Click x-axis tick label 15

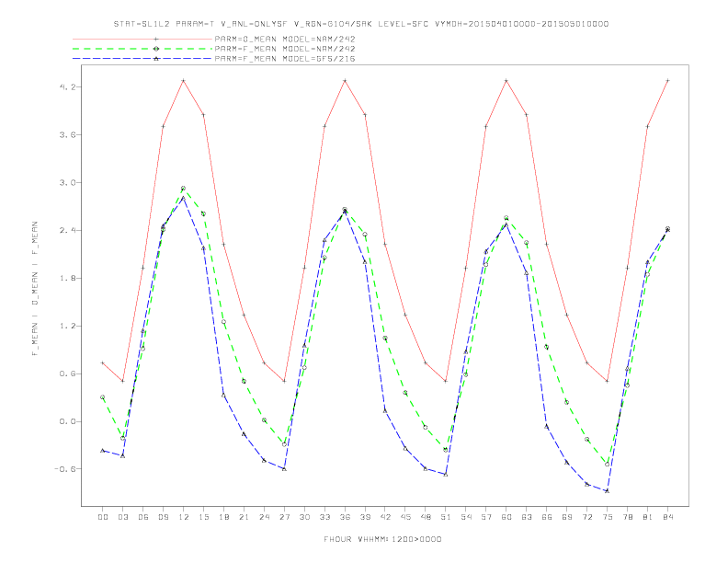tap(203, 517)
